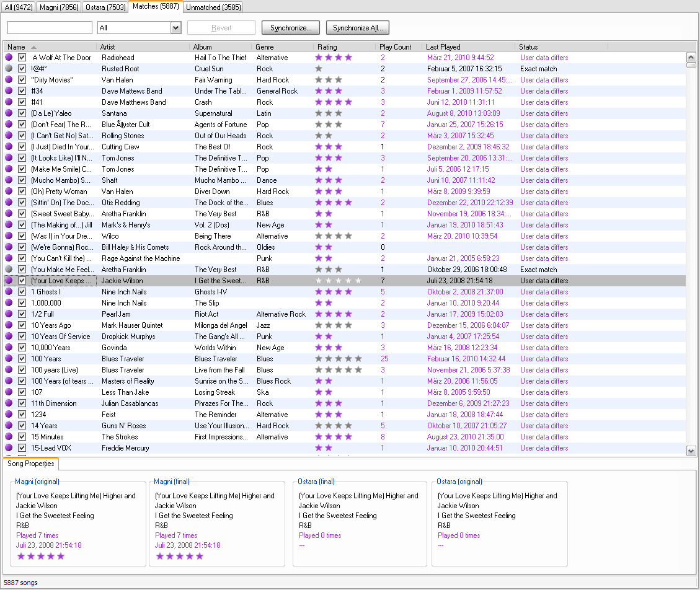
Task: Click star rating in Magni (final) panel
Action: point(179,556)
